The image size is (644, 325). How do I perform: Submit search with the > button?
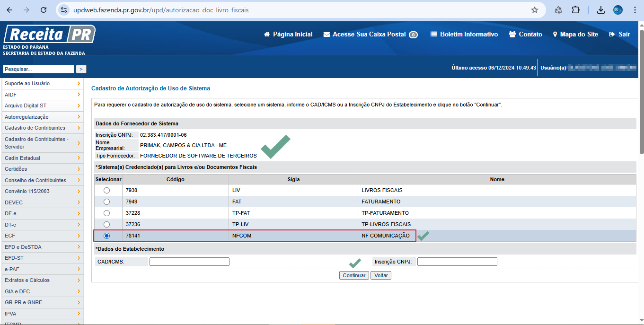[x=81, y=69]
